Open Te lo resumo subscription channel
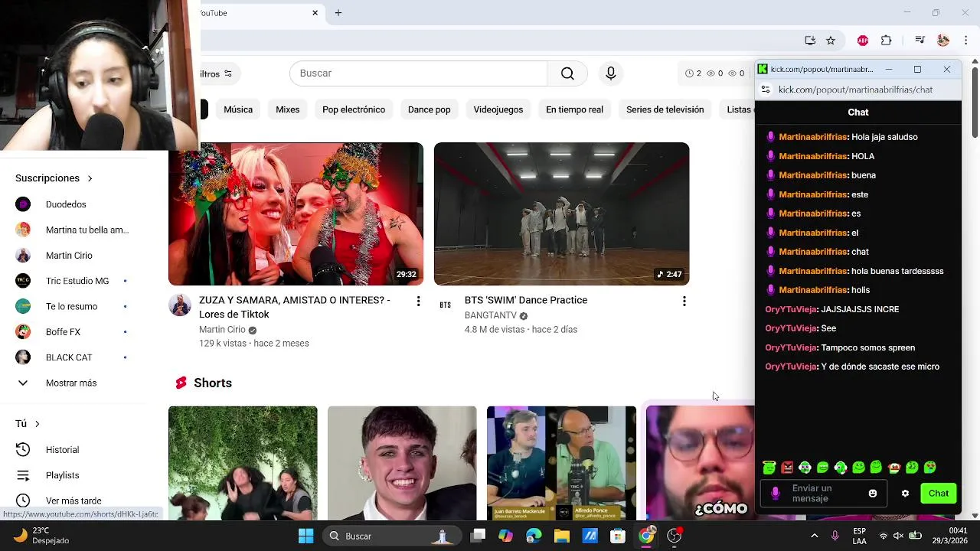Image resolution: width=980 pixels, height=551 pixels. tap(71, 306)
